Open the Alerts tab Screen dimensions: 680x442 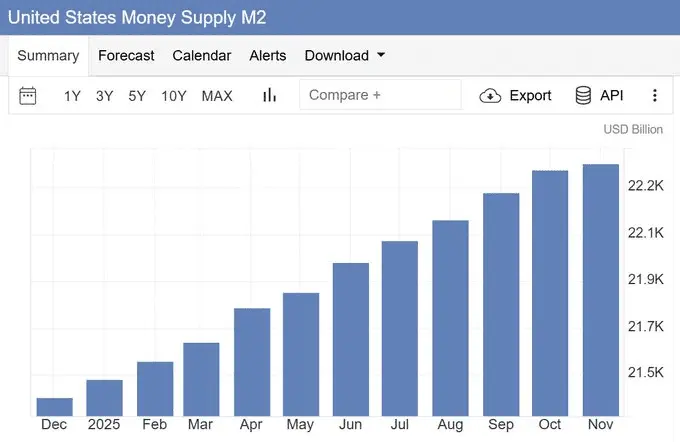[x=268, y=56]
